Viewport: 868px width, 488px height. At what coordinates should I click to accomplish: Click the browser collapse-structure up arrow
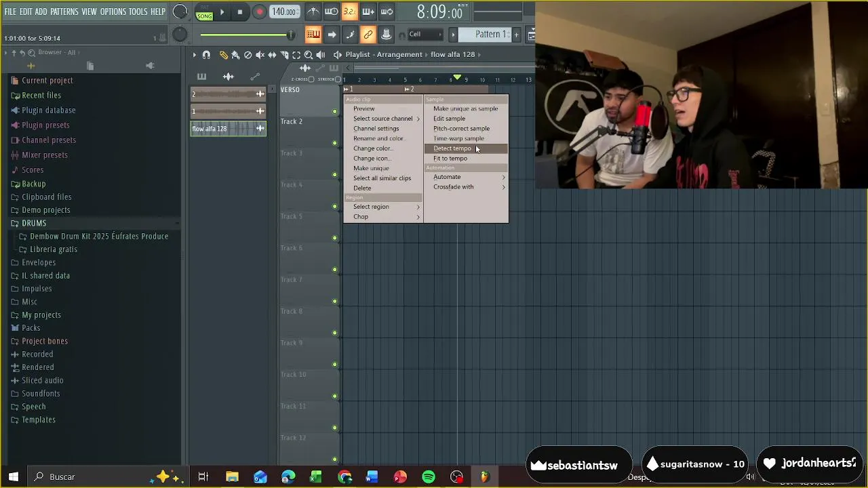14,53
